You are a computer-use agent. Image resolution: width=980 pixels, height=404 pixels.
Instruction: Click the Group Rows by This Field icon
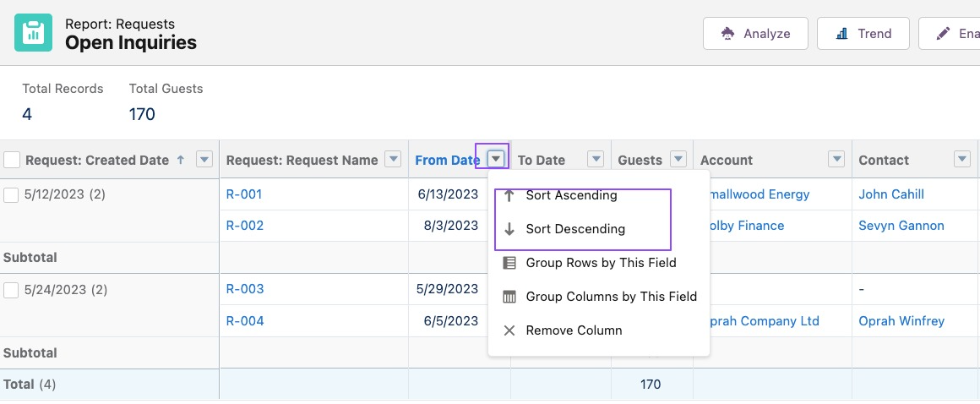[x=509, y=264]
